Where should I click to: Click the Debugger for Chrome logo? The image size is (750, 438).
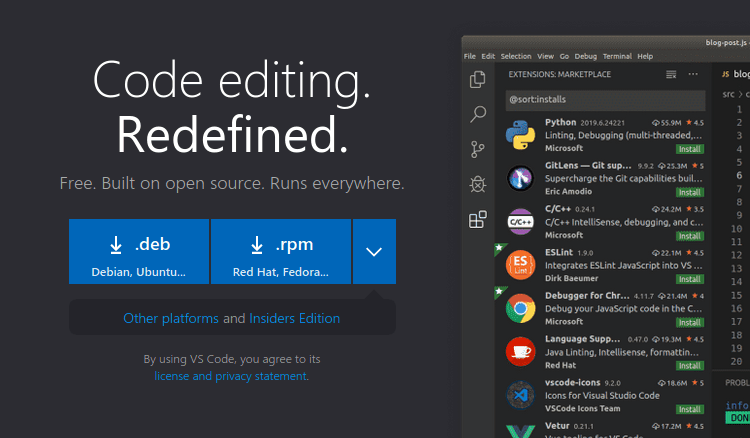pos(520,308)
